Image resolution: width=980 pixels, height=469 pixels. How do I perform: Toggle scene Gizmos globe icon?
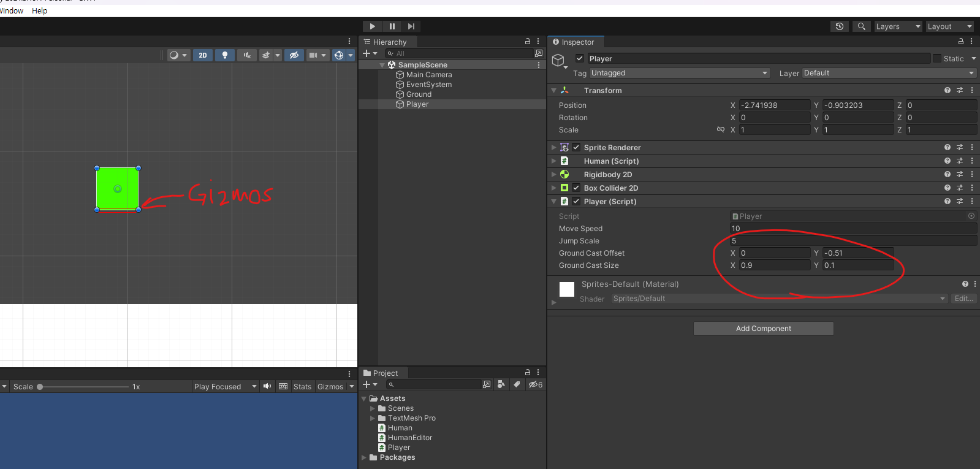[339, 55]
